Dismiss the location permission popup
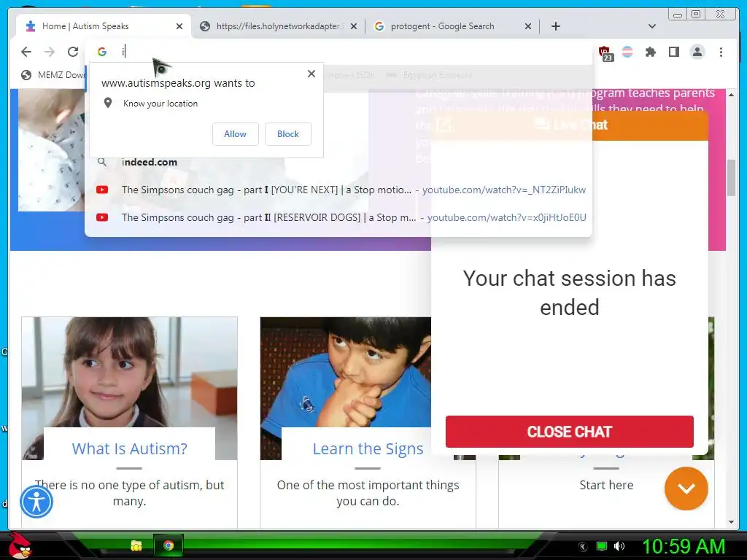The image size is (747, 560). pos(311,74)
